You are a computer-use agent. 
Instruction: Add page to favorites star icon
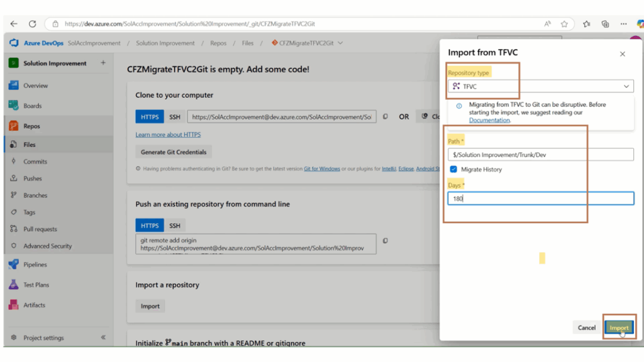point(564,24)
